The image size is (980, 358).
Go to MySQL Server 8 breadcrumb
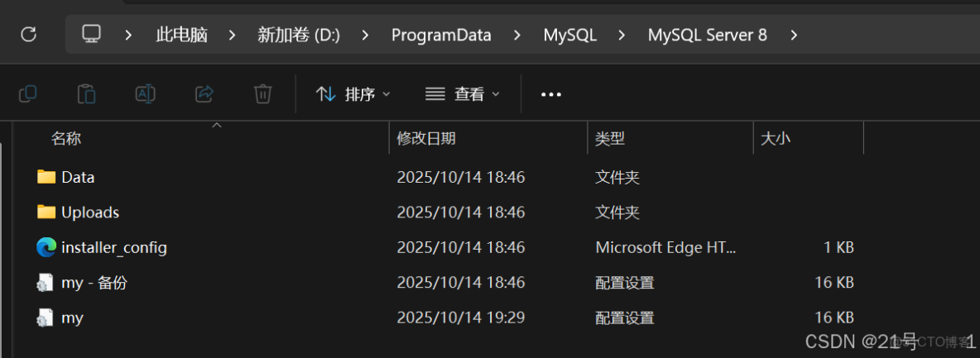(708, 35)
